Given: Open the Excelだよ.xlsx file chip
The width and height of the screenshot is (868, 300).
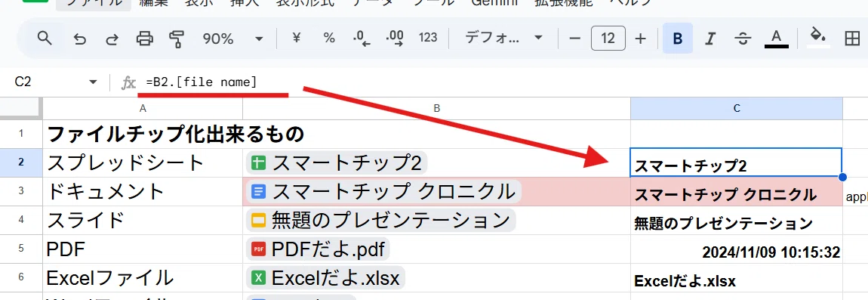Looking at the screenshot, I should [x=325, y=278].
